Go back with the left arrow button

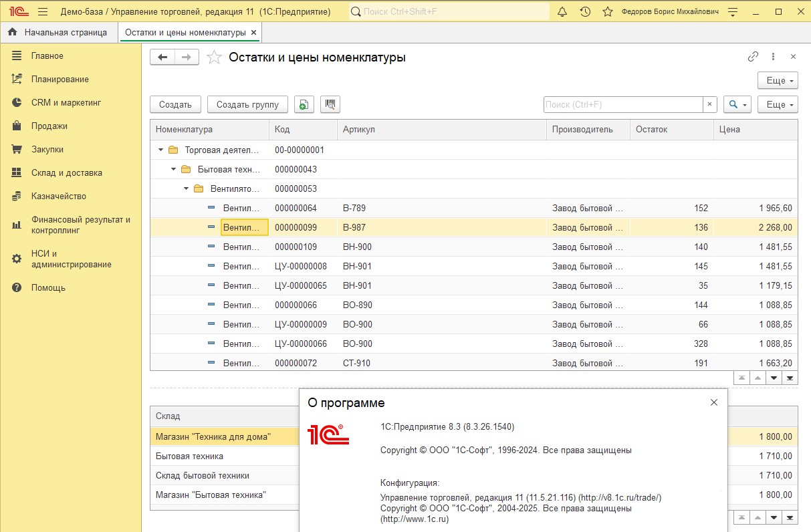162,57
